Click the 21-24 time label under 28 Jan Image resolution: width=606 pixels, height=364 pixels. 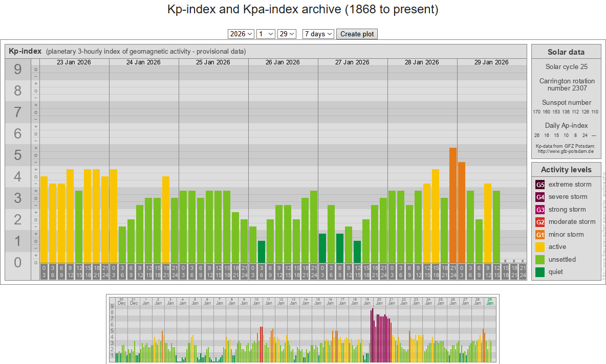[453, 272]
